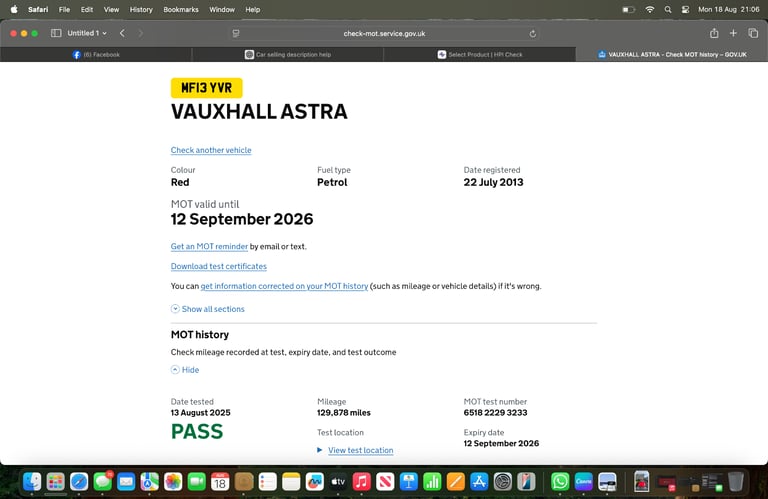Open Photos app in the Dock
768x499 pixels.
pos(173,482)
